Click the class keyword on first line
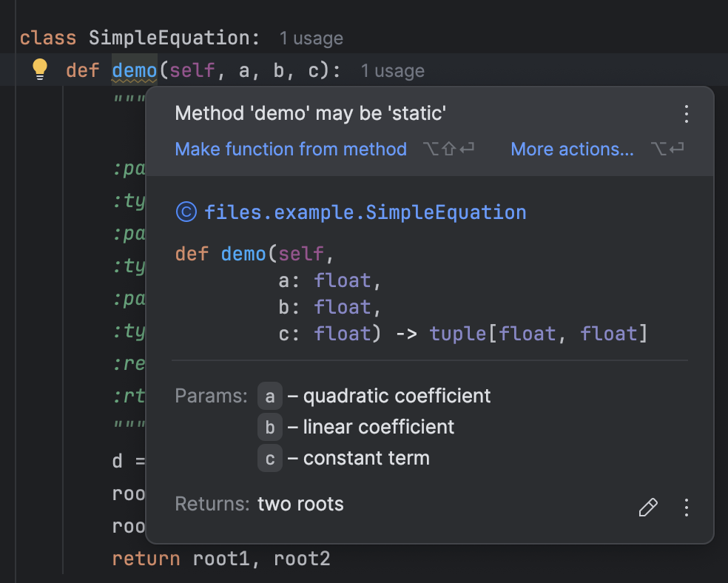728x583 pixels. click(x=46, y=38)
